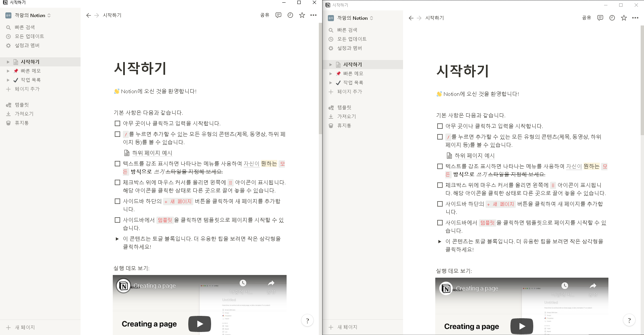Check '사이드바 하단의' checkbox in left window

[x=117, y=201]
